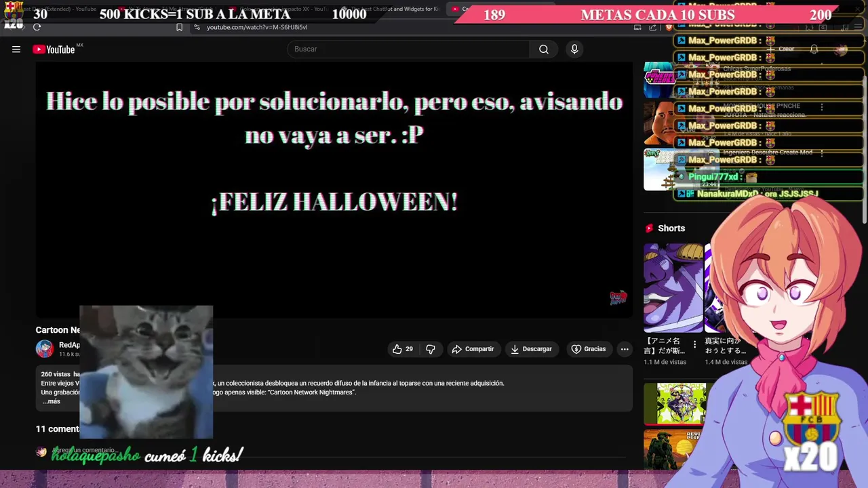
Task: Share the video with Compartir
Action: point(473,349)
